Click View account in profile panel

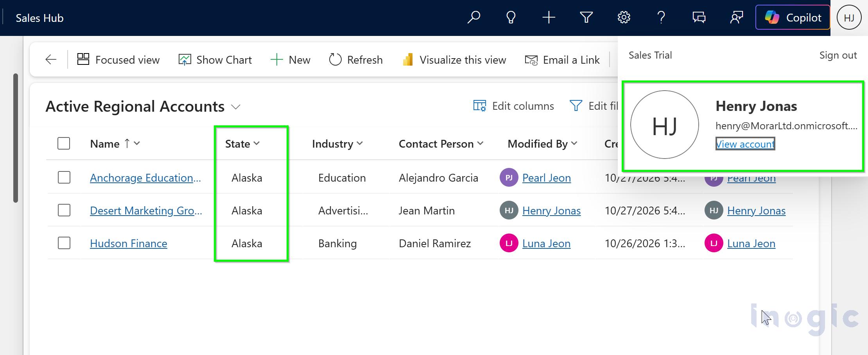pyautogui.click(x=745, y=144)
